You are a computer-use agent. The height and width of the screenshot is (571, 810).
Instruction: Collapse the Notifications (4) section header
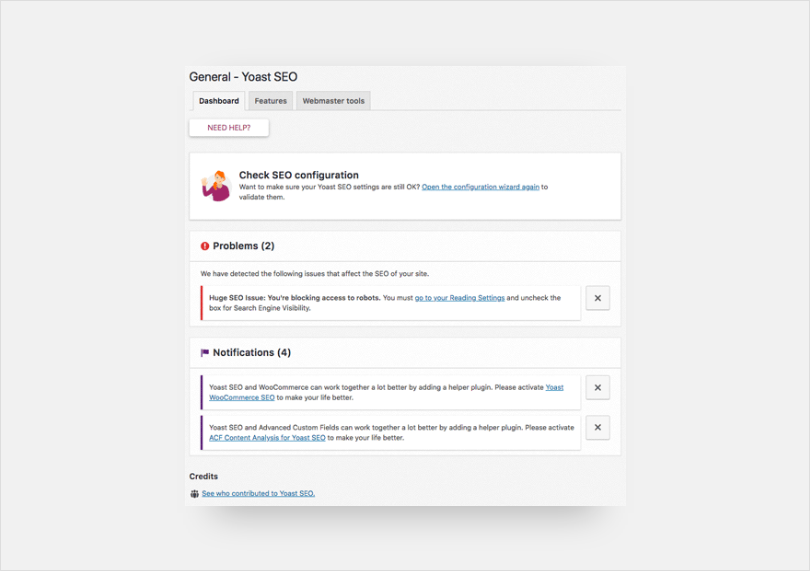click(251, 353)
